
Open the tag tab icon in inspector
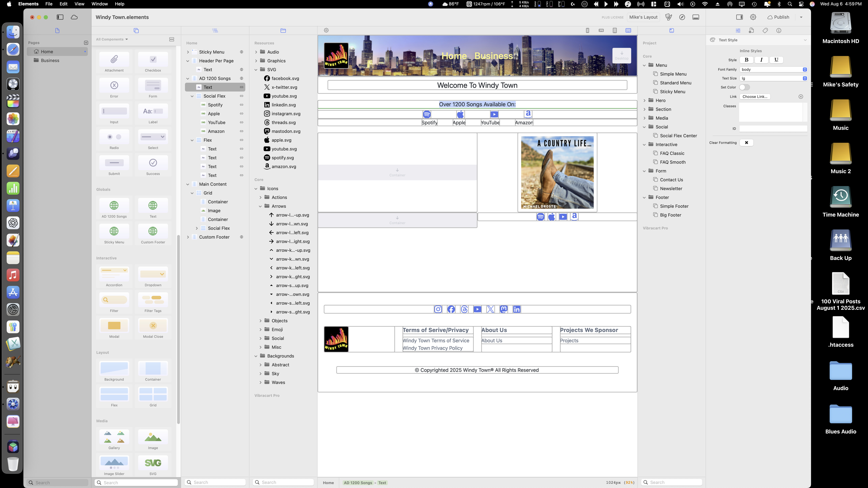click(765, 31)
